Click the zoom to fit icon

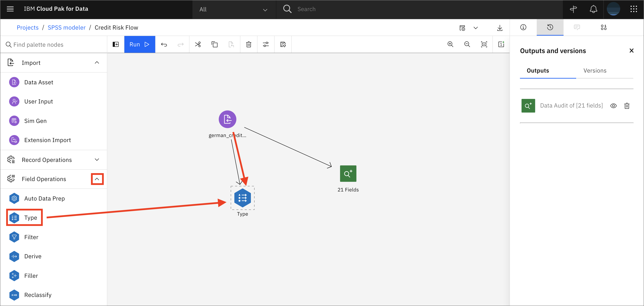point(484,44)
